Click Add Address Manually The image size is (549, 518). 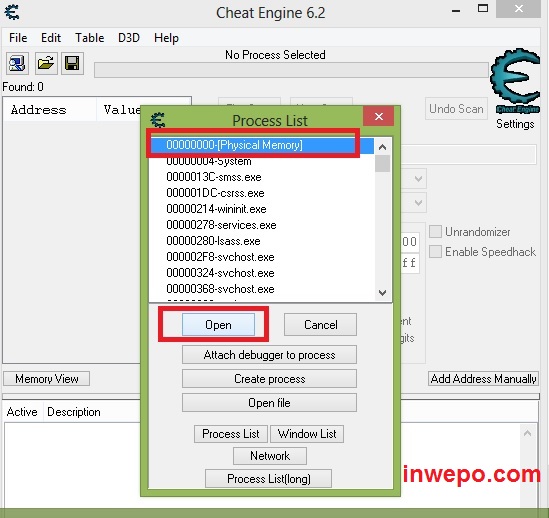[483, 379]
